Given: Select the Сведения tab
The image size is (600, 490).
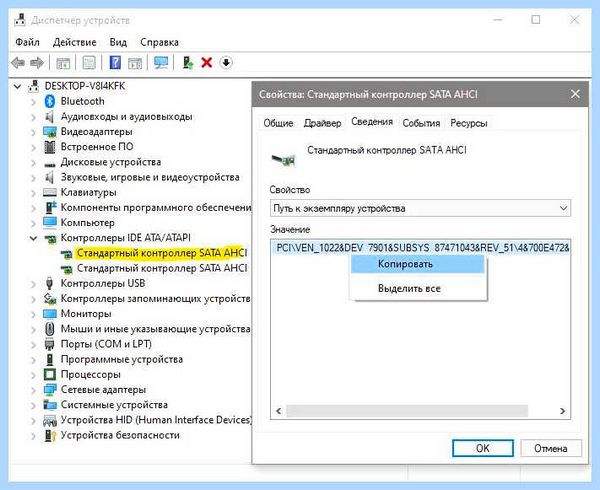Looking at the screenshot, I should 372,122.
